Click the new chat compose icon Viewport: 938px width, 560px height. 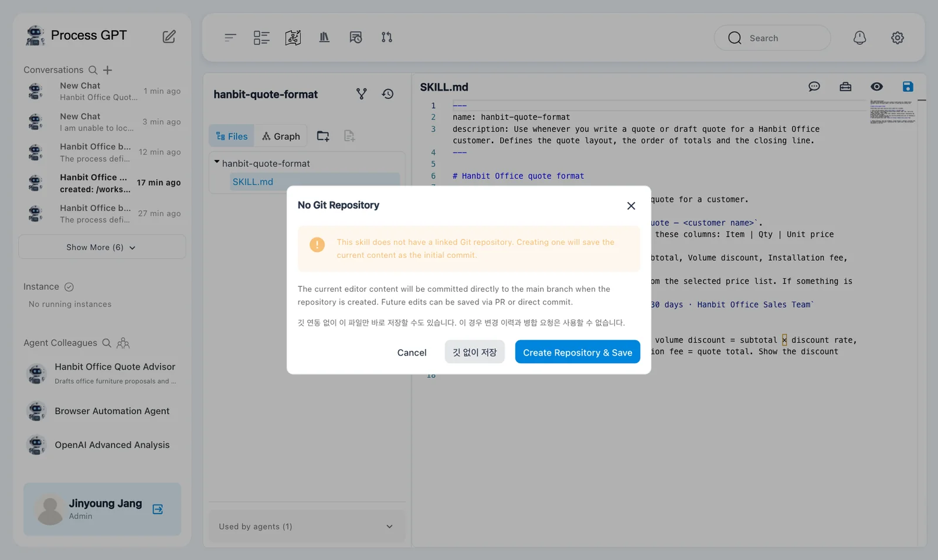click(x=169, y=36)
